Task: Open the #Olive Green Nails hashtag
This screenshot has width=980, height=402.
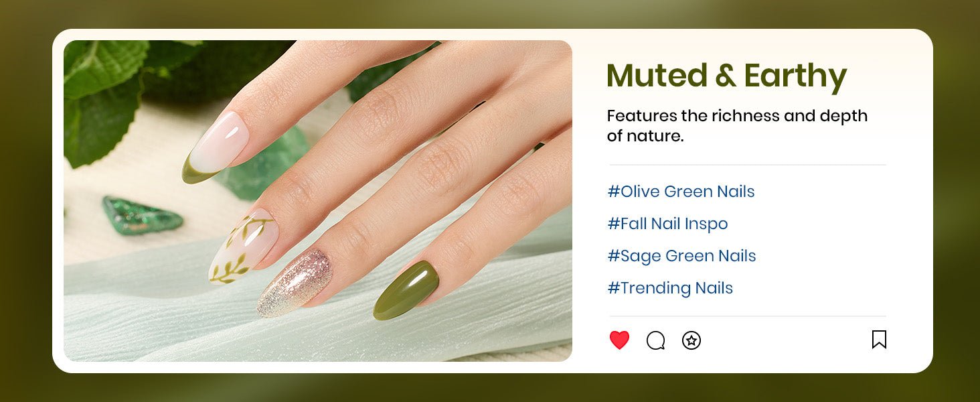Action: [681, 192]
